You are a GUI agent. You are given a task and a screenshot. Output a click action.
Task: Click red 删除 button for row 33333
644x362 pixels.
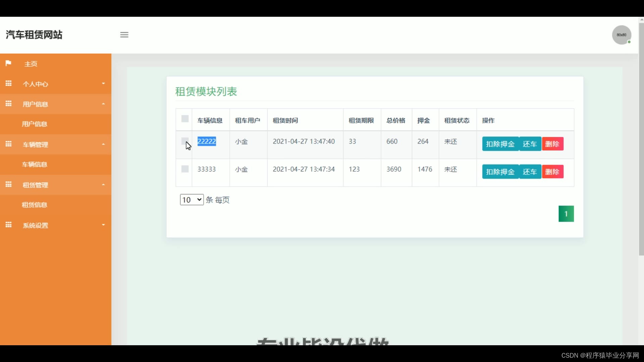(x=552, y=172)
